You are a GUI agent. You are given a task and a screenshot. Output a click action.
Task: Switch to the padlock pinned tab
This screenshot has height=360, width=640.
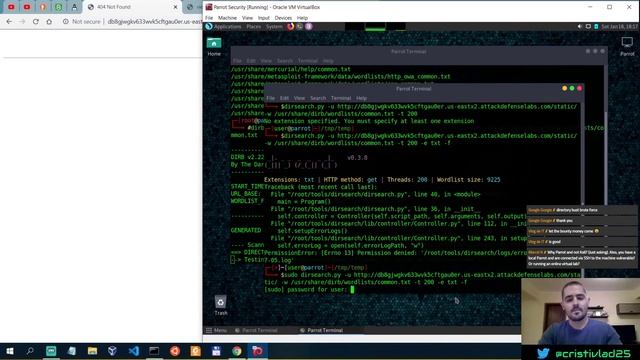[x=74, y=7]
